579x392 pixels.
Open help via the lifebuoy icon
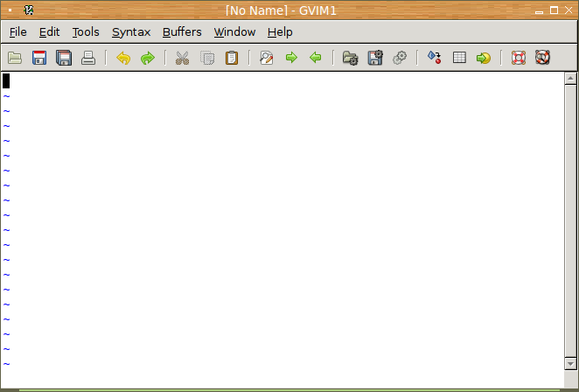click(x=519, y=58)
